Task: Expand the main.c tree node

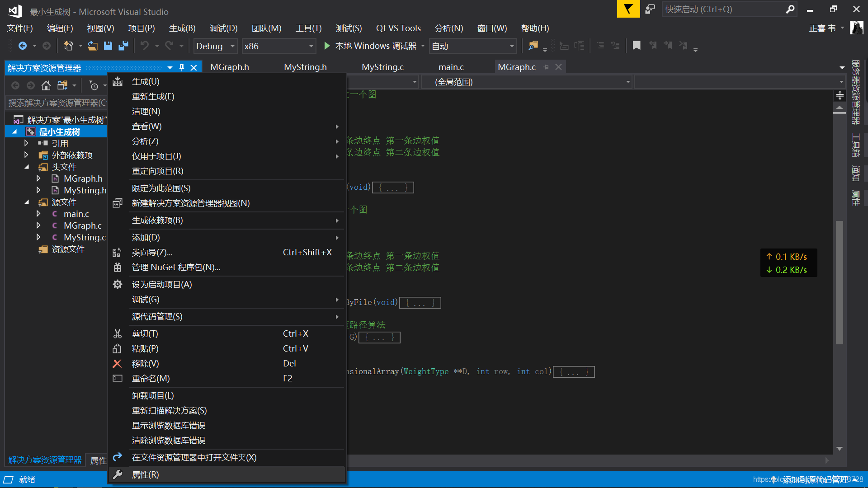Action: (x=38, y=214)
